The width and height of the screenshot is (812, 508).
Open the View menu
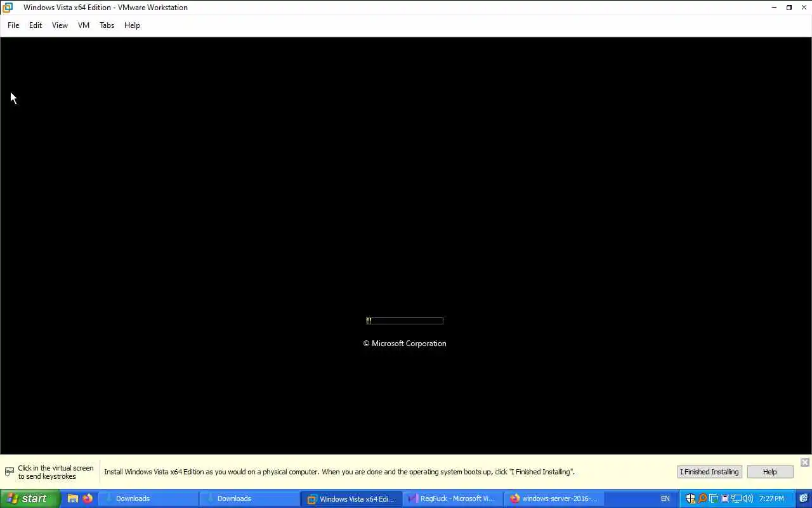(x=60, y=25)
